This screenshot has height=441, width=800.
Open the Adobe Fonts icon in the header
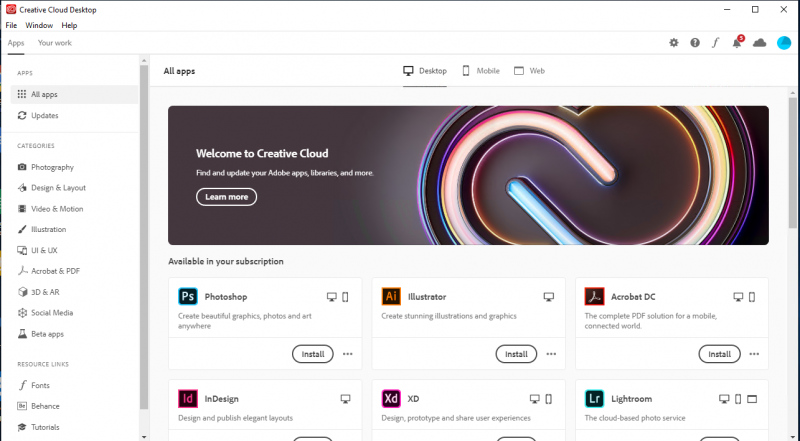click(x=715, y=43)
